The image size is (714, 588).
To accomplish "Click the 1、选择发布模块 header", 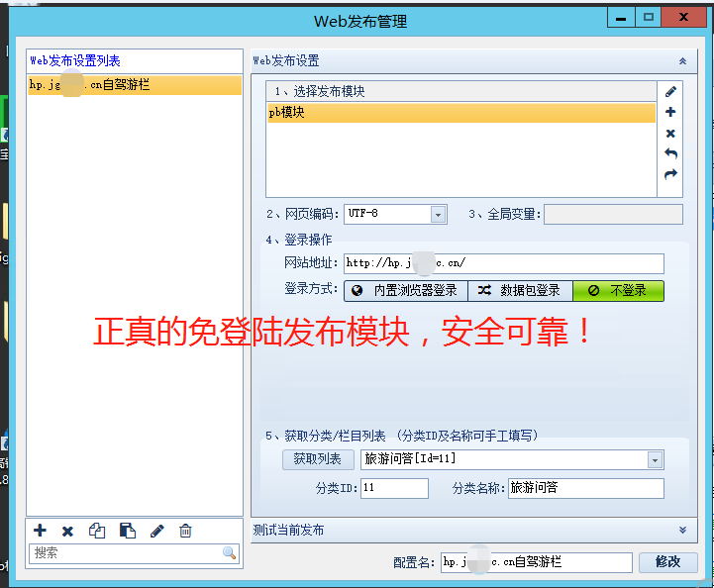I will [461, 91].
